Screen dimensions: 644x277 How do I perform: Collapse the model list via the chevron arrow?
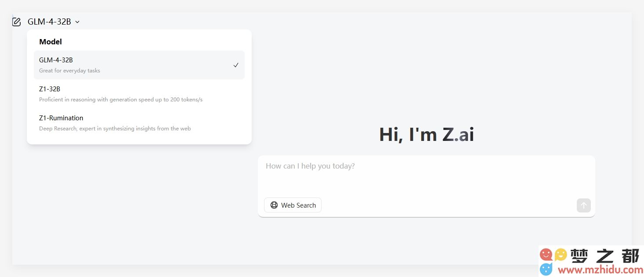pyautogui.click(x=77, y=22)
